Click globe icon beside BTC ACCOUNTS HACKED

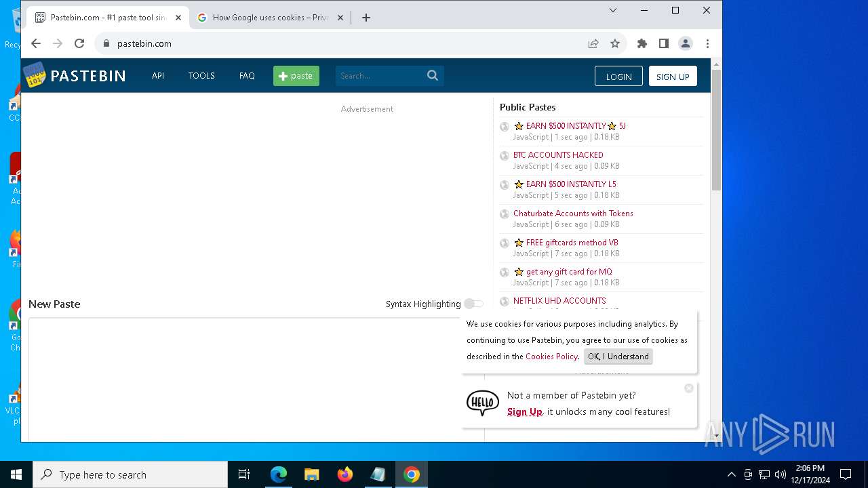505,156
